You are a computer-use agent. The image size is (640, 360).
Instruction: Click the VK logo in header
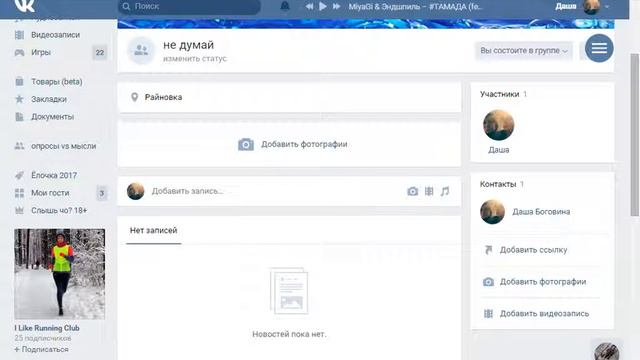tap(24, 5)
